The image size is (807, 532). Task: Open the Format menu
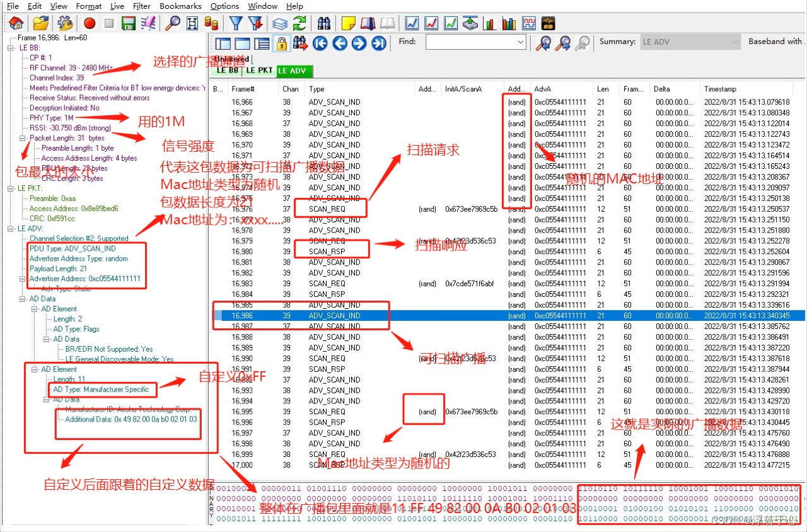pyautogui.click(x=89, y=6)
